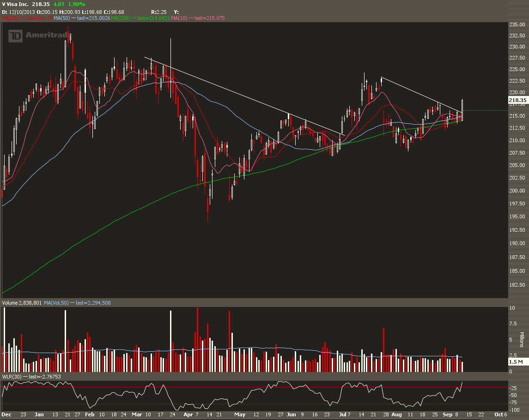This screenshot has height=420, width=529.
Task: Click the 222.50 price axis label
Action: coord(517,81)
